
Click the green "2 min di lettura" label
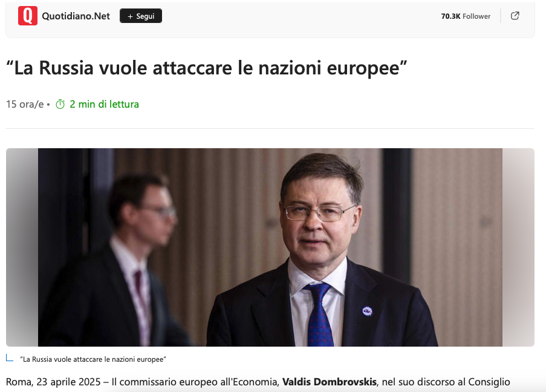104,104
